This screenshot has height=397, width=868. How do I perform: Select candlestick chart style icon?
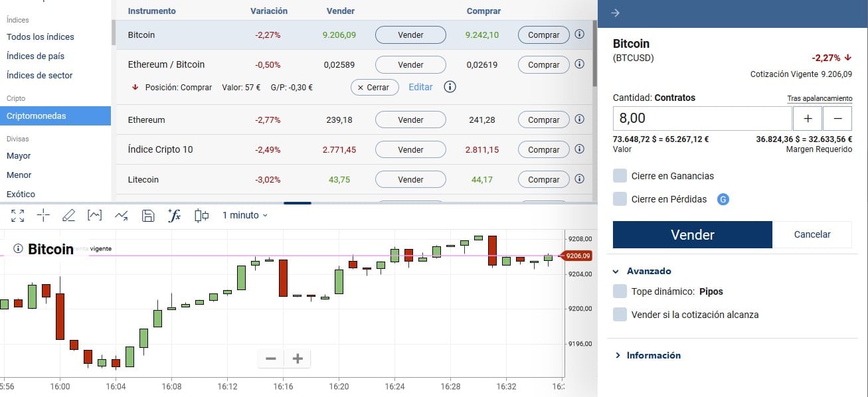tap(202, 215)
